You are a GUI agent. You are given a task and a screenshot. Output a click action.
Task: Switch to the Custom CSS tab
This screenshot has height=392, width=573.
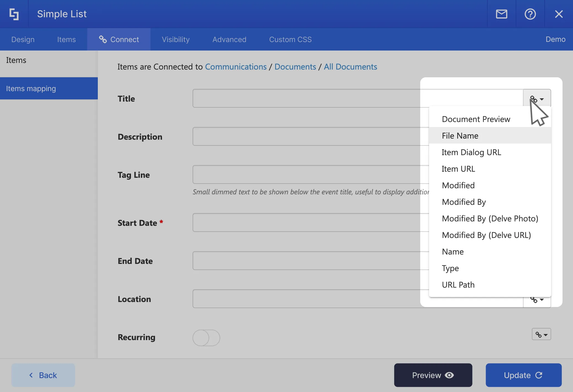290,39
